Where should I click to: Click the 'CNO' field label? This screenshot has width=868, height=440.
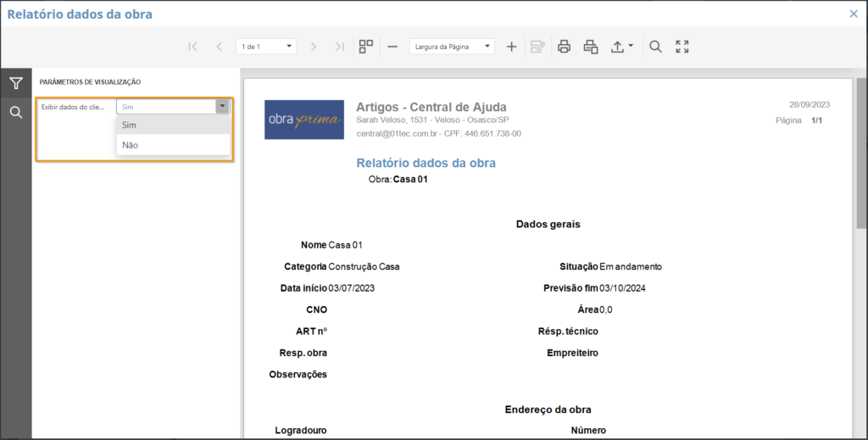317,310
